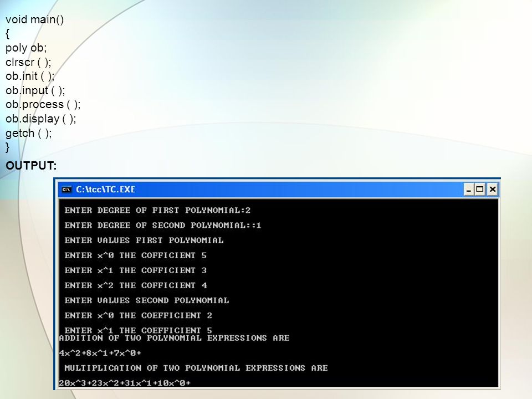This screenshot has height=399, width=532.
Task: Click 'ADDITION OF TWO POLYNOMIAL EXPRESSIONS ARE' line
Action: (174, 338)
